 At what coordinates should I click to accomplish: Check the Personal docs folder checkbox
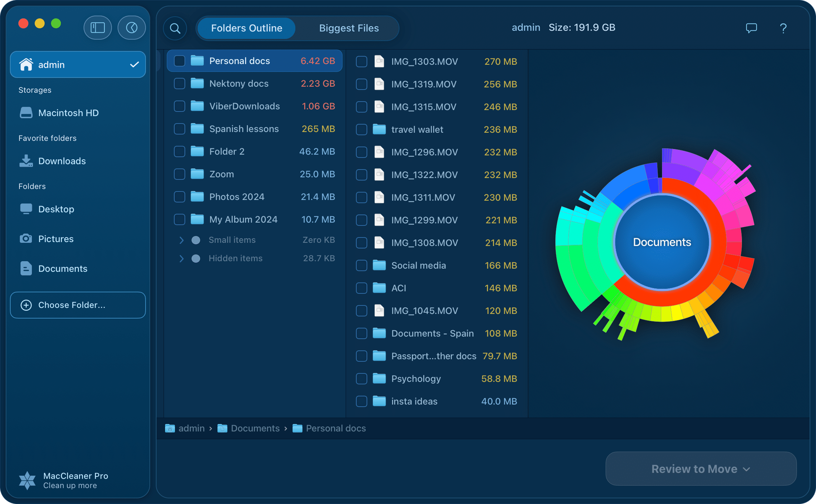[180, 61]
